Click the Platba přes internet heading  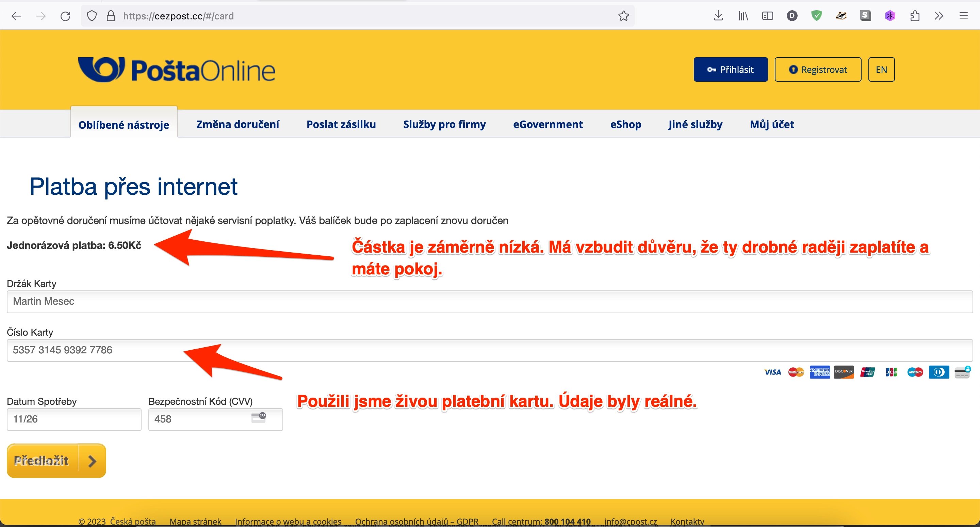(x=133, y=187)
